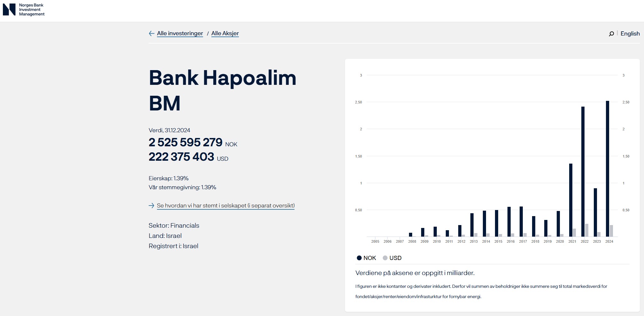This screenshot has width=644, height=316.
Task: Click the 2023 NOK bar
Action: [595, 212]
